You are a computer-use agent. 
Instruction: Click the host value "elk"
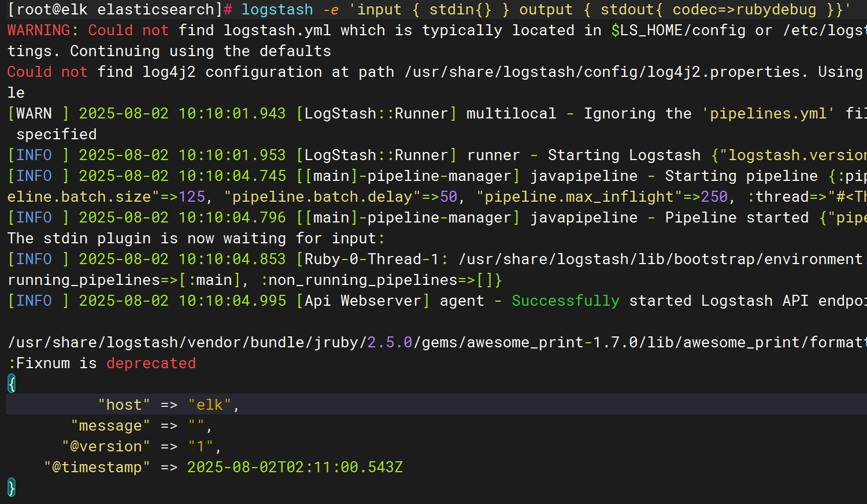[x=210, y=405]
